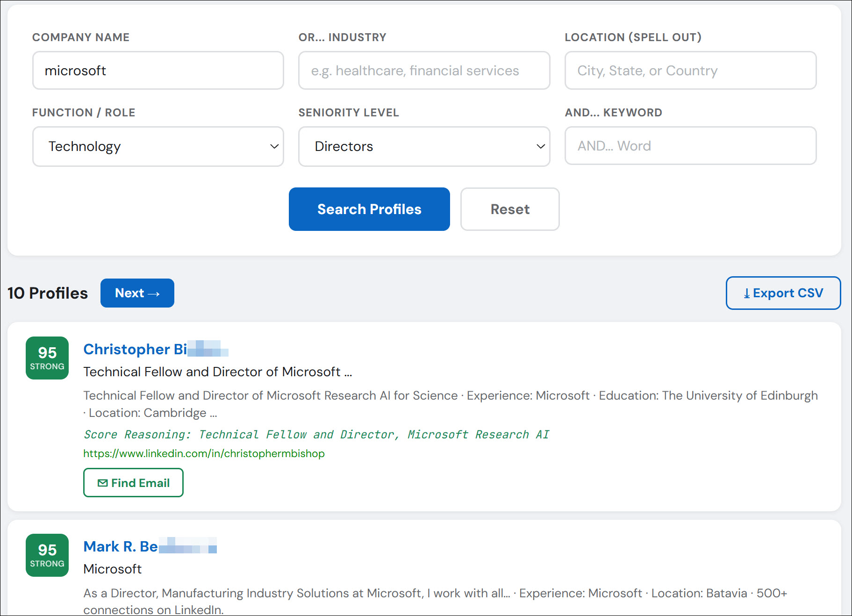The height and width of the screenshot is (616, 852).
Task: Click the 95 STRONG badge for Mark
Action: (47, 555)
